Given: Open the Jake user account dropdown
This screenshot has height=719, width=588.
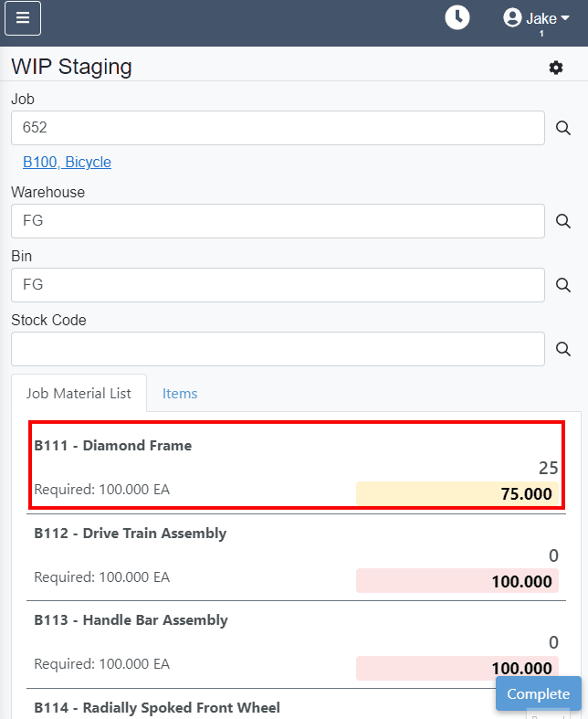Looking at the screenshot, I should (536, 19).
